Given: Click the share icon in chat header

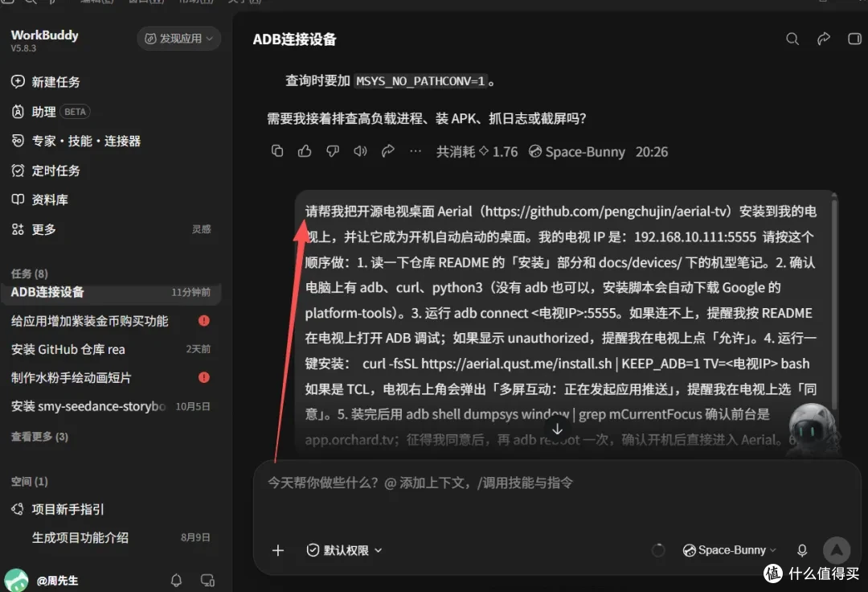Looking at the screenshot, I should [x=824, y=39].
